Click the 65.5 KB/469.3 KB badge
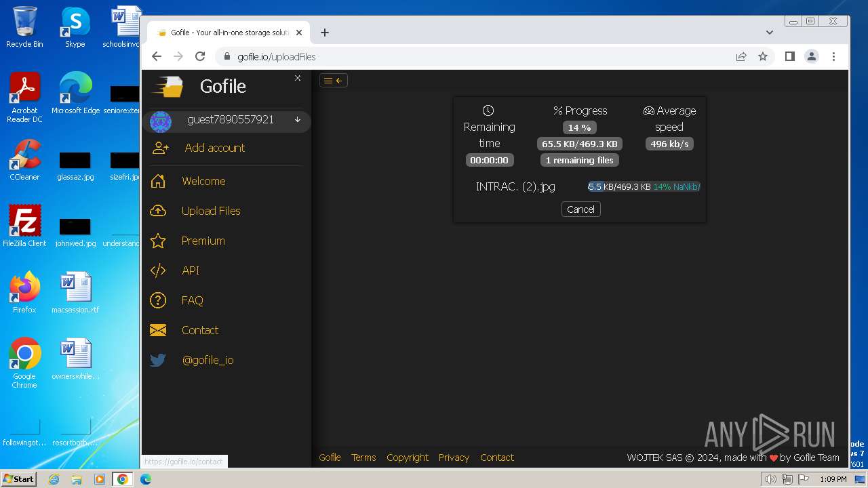The image size is (868, 488). (580, 144)
